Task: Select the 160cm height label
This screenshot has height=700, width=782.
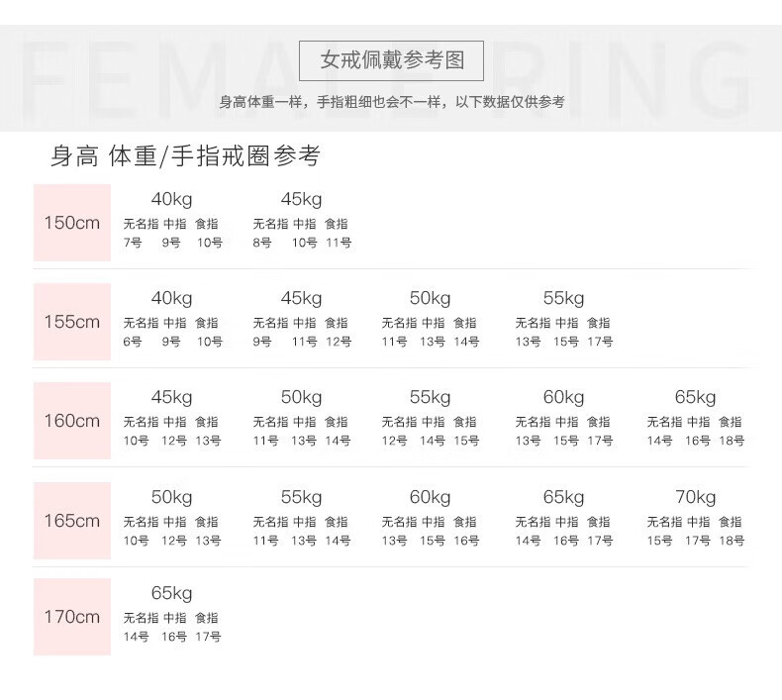Action: click(72, 421)
